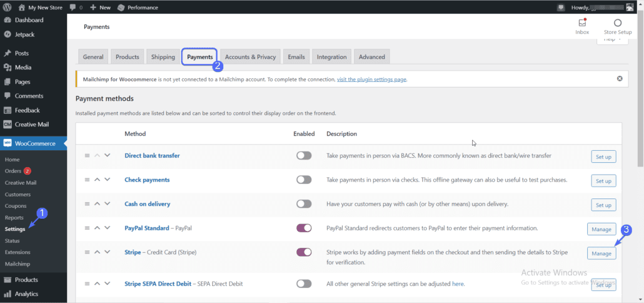Open the Direct bank transfer link
644x303 pixels.
[152, 156]
